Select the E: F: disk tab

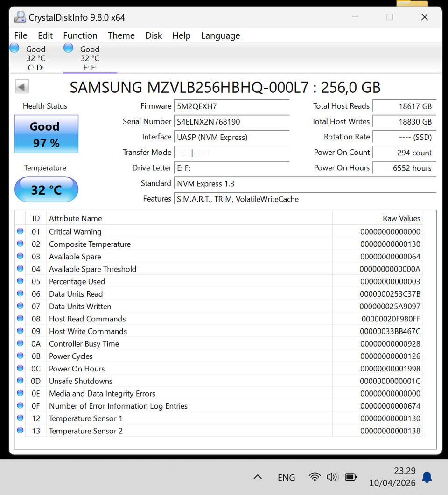(90, 58)
